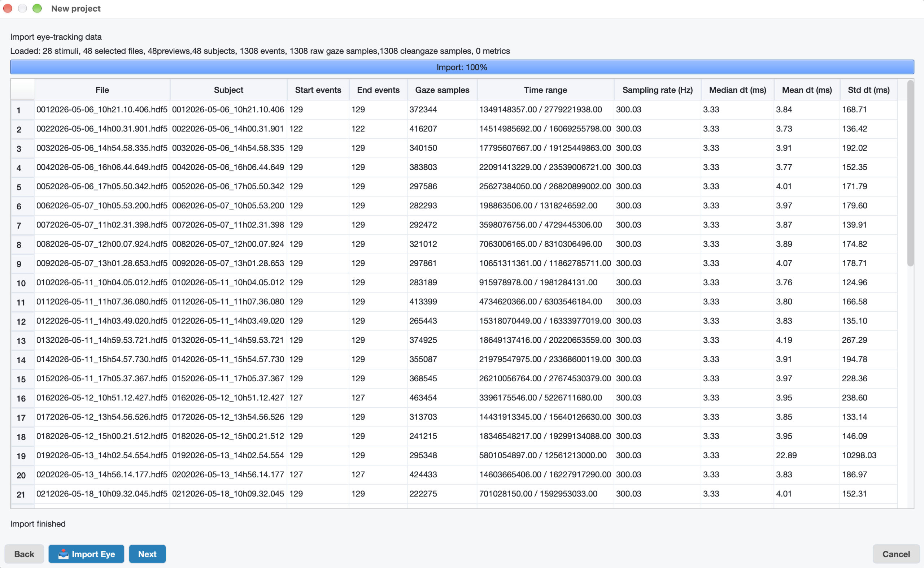924x568 pixels.
Task: Sort by the Subject column header
Action: tap(228, 90)
